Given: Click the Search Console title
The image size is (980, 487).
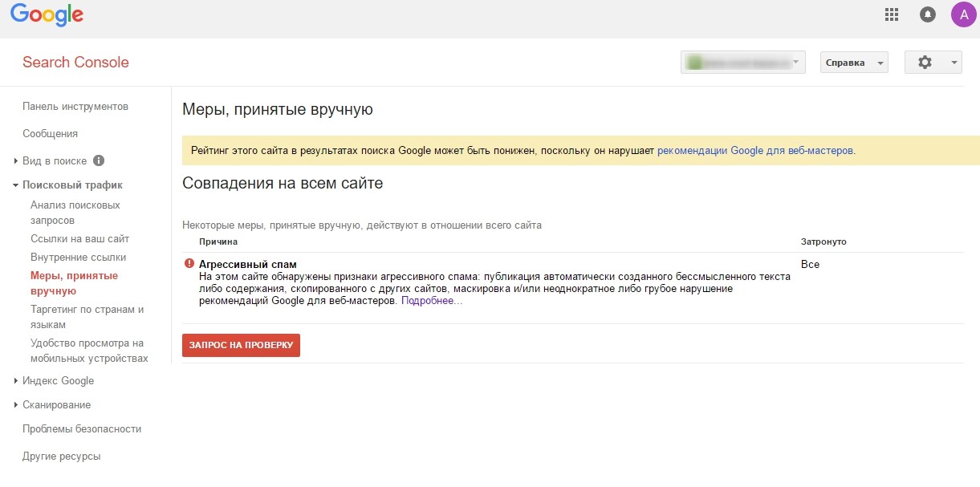Looking at the screenshot, I should pyautogui.click(x=75, y=63).
